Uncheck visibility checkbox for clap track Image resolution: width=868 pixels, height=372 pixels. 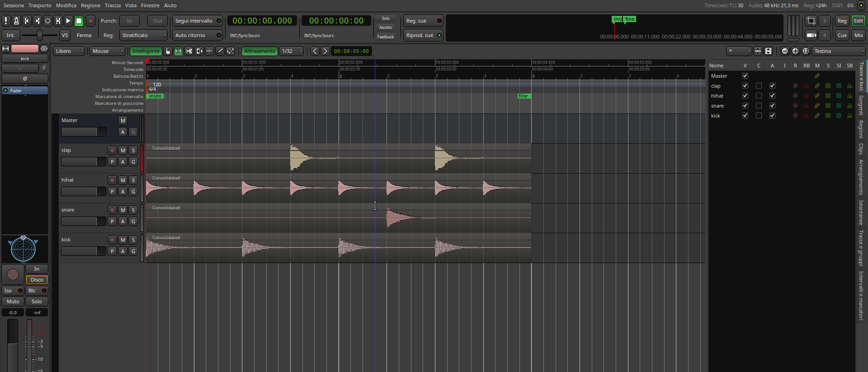pos(745,86)
